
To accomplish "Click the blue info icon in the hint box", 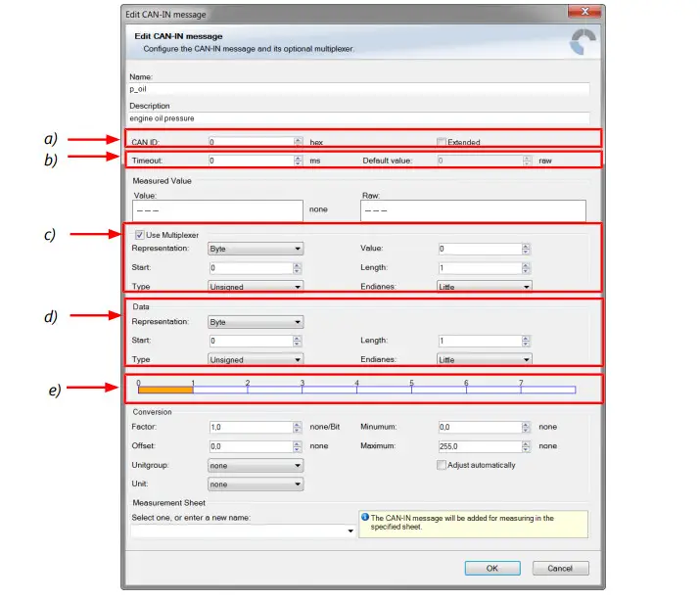I will click(365, 517).
